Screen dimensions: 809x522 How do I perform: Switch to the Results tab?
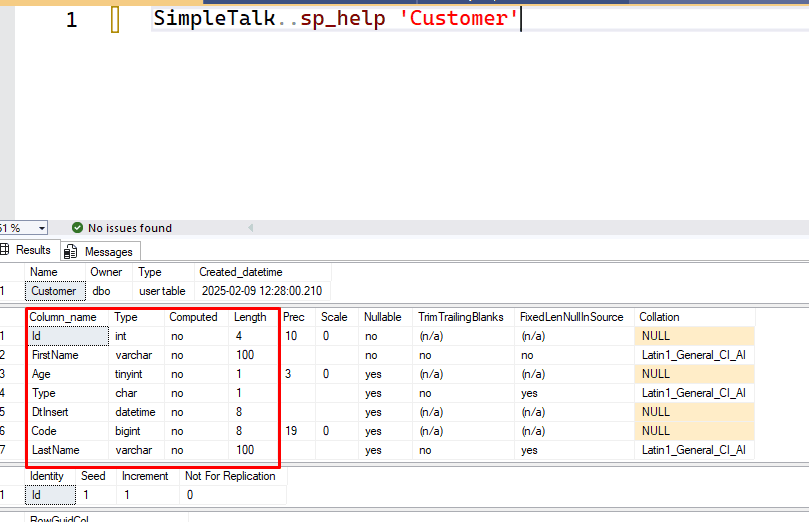(x=29, y=250)
